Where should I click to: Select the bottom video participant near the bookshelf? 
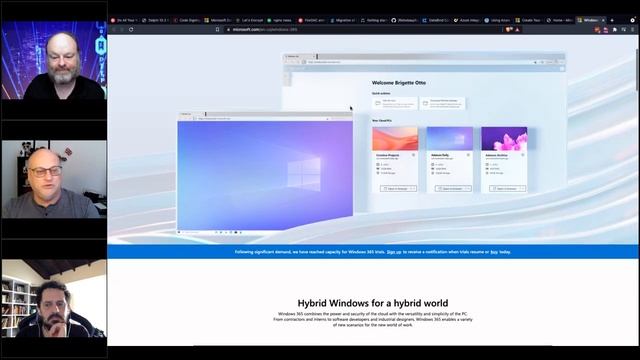click(x=54, y=298)
